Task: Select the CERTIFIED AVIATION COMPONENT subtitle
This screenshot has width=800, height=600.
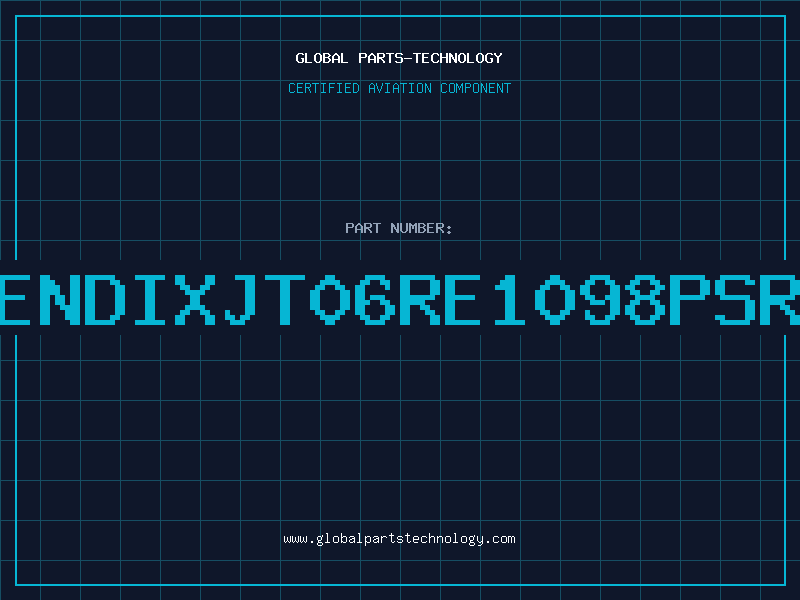Action: tap(399, 88)
